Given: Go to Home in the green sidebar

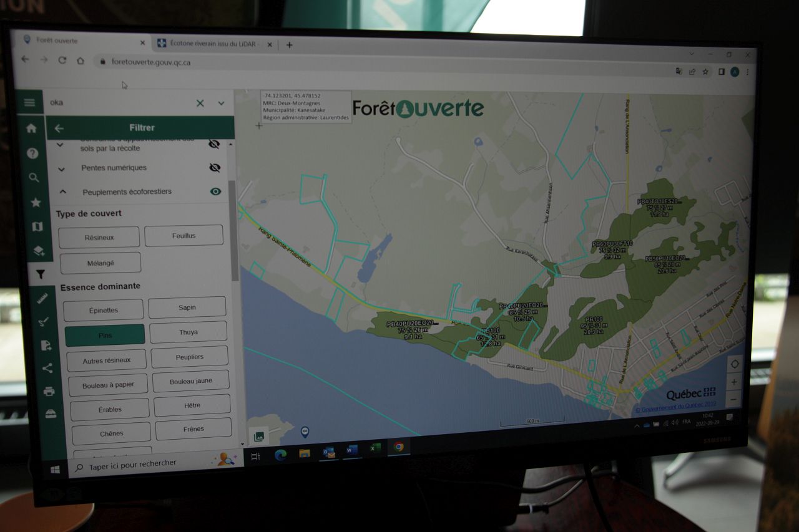Looking at the screenshot, I should (x=31, y=128).
